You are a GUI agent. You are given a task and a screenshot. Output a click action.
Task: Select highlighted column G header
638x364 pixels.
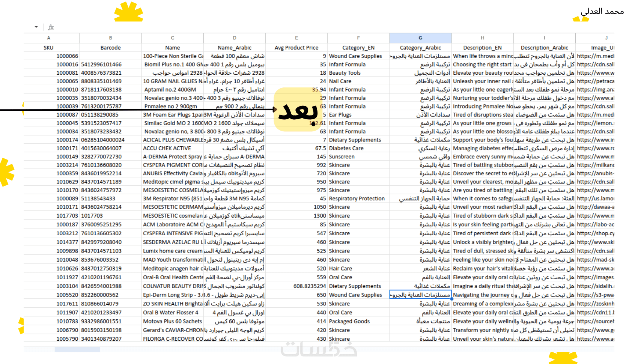[420, 38]
